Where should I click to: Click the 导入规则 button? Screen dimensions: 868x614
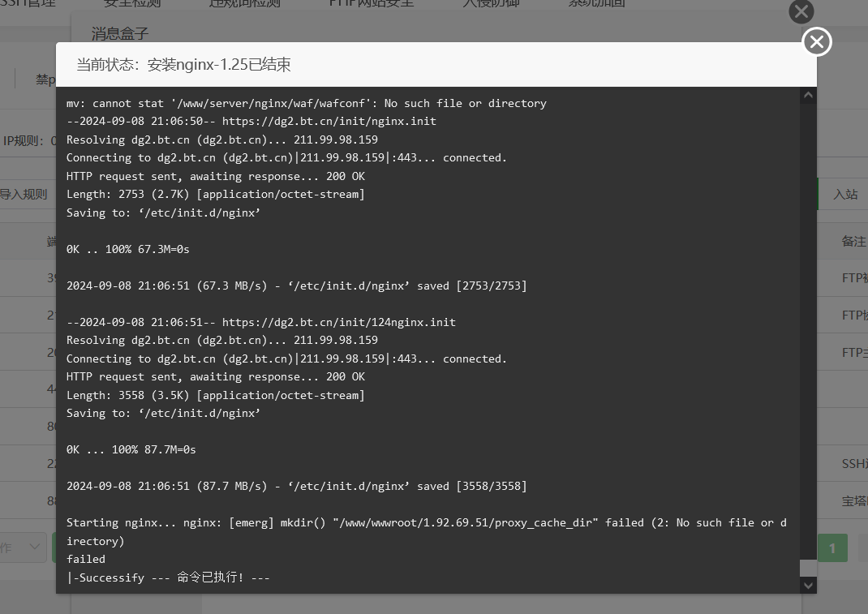coord(24,195)
